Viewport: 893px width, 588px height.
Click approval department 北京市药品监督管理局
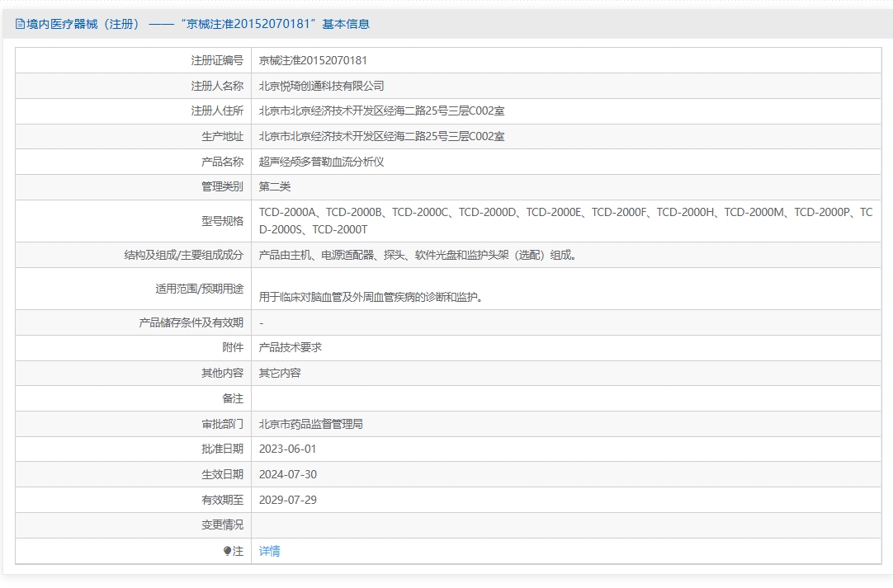pyautogui.click(x=311, y=424)
